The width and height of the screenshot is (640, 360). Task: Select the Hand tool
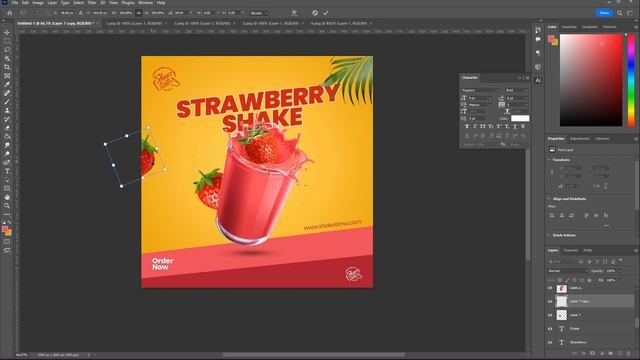[7, 197]
